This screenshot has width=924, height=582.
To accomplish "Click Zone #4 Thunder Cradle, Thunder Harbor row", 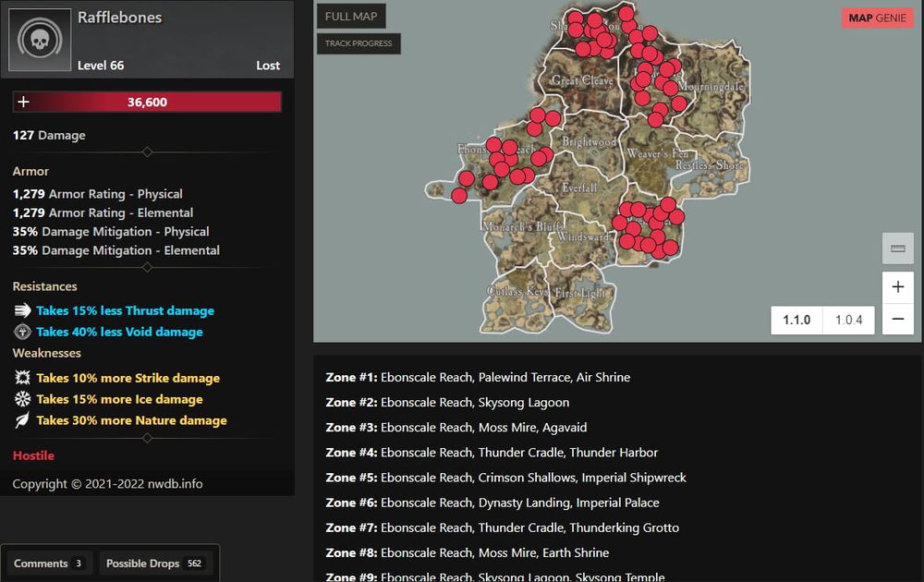I will [492, 453].
